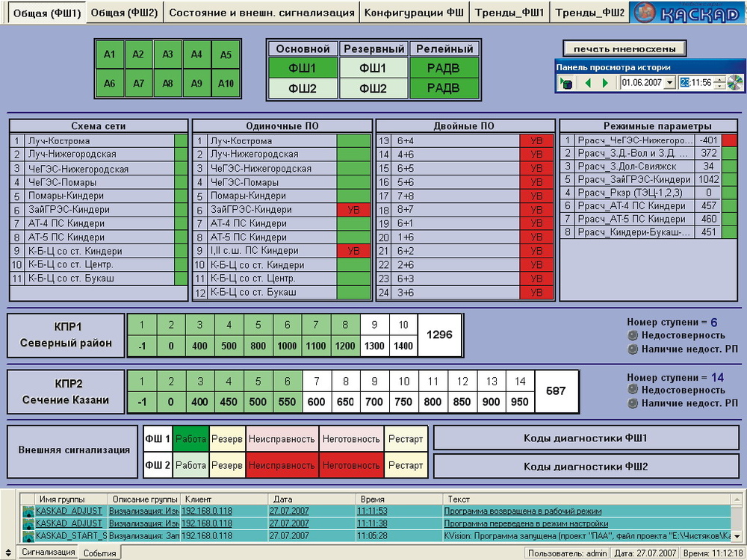Click the hours field in history time

(x=685, y=83)
